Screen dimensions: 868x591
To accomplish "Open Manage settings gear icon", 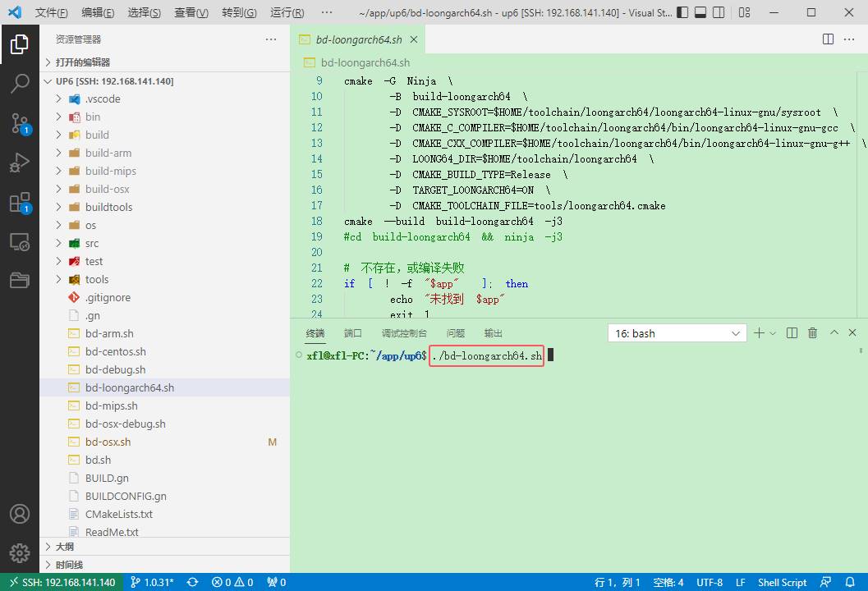I will point(20,552).
